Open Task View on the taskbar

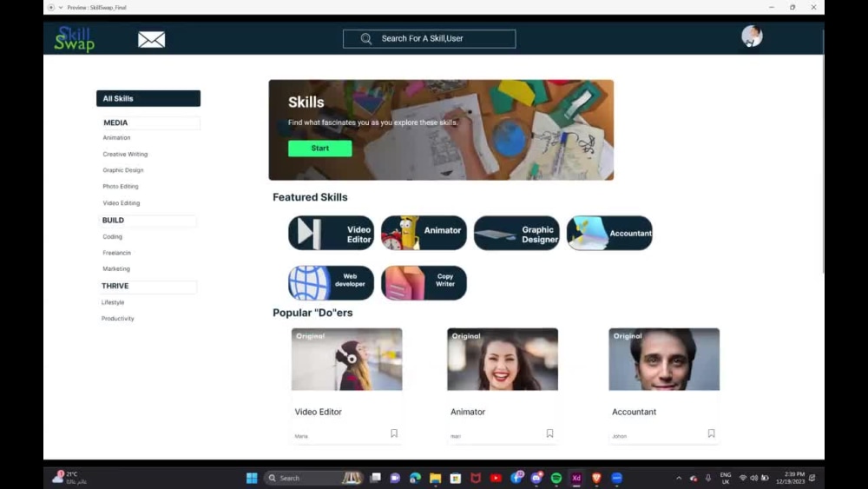(375, 478)
